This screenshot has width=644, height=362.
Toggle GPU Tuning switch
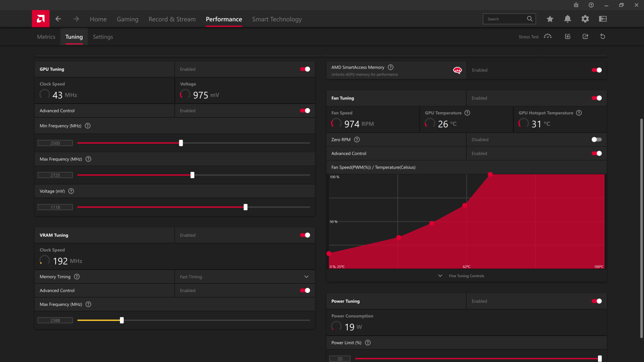[305, 69]
